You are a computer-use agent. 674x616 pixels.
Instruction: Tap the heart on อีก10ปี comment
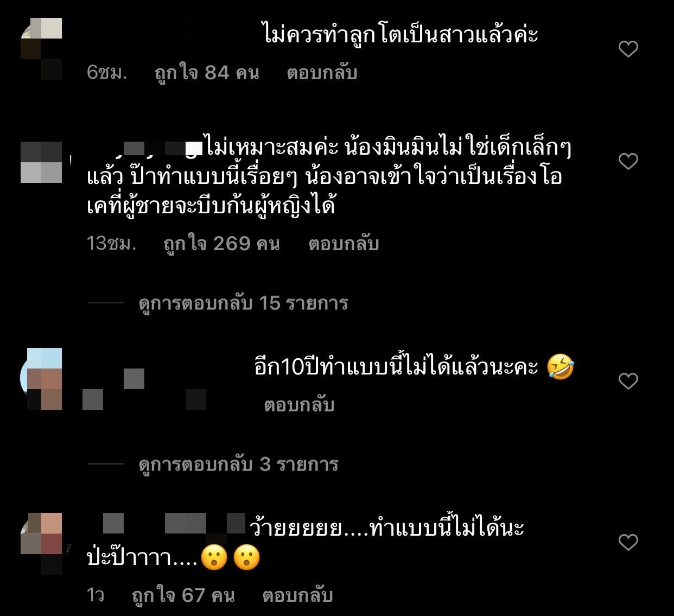[628, 381]
